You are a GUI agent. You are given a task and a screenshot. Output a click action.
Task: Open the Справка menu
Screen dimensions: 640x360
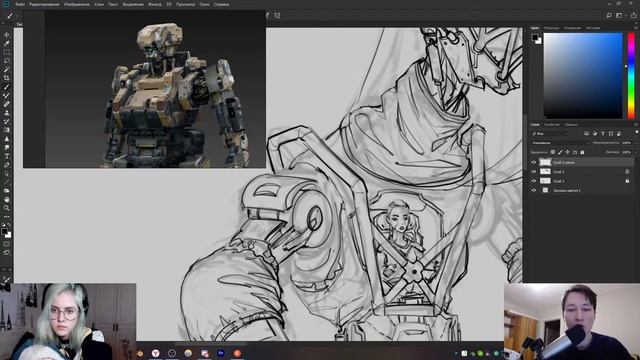point(221,4)
